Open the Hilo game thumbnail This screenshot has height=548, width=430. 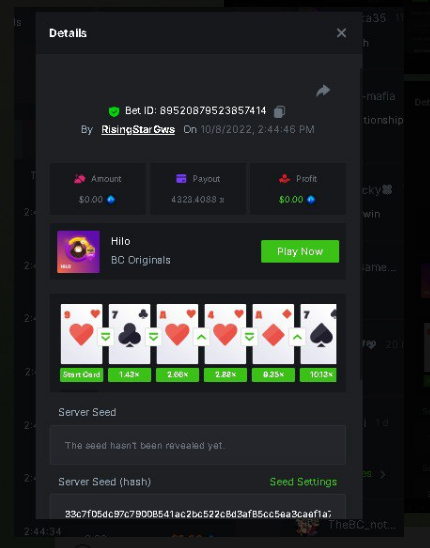coord(78,252)
